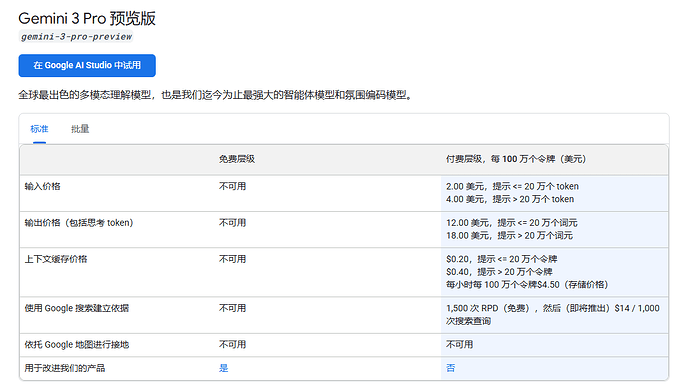This screenshot has height=391, width=690.
Task: Click the 输入价格 row label
Action: (43, 186)
